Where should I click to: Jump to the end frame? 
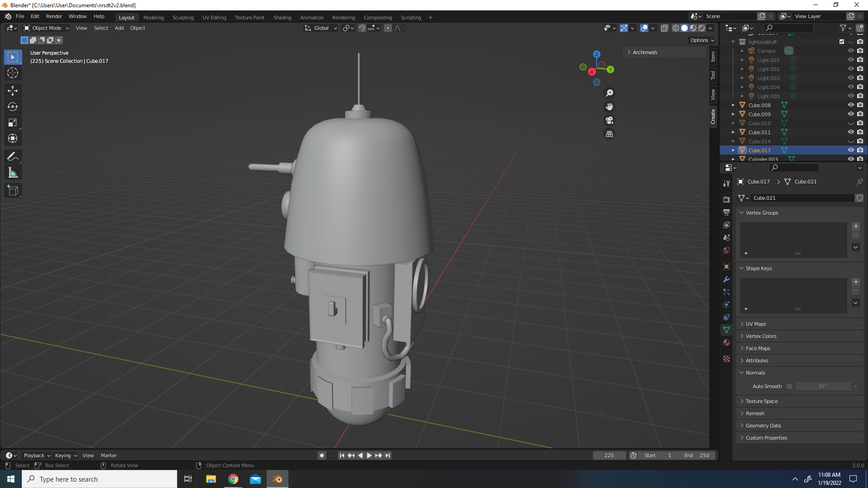point(387,455)
